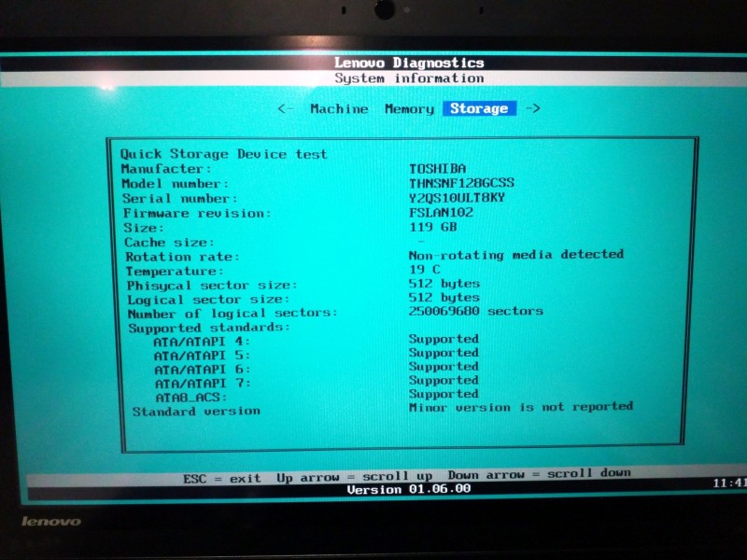Click the right arrow after Storage
Viewport: 747px width, 560px height.
point(532,108)
